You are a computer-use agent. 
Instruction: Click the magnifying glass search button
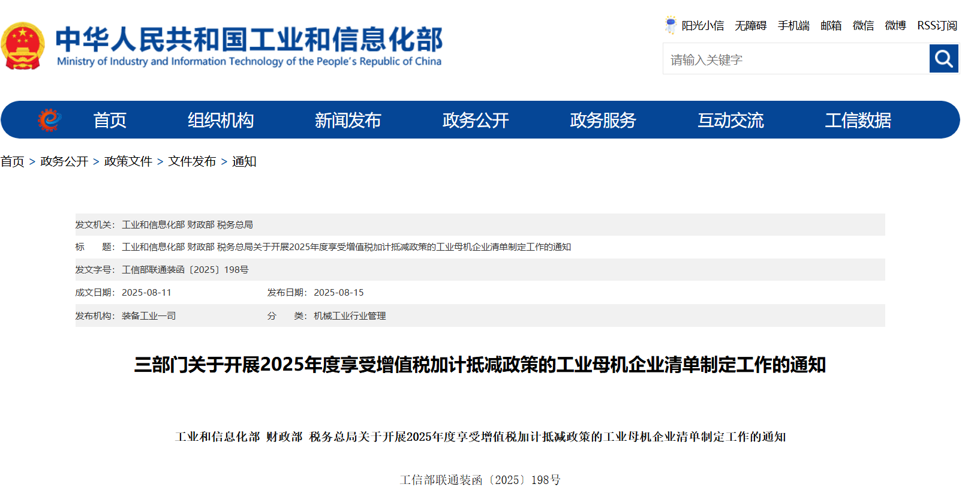click(943, 59)
